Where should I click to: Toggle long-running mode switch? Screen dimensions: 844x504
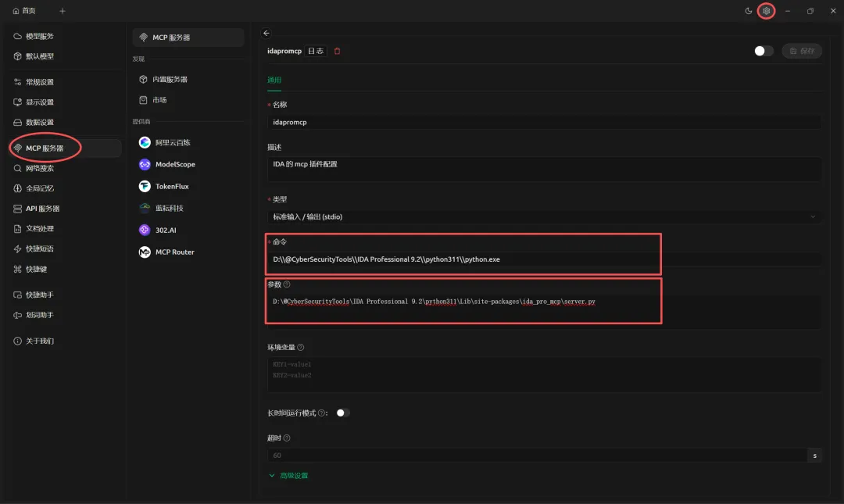point(342,413)
